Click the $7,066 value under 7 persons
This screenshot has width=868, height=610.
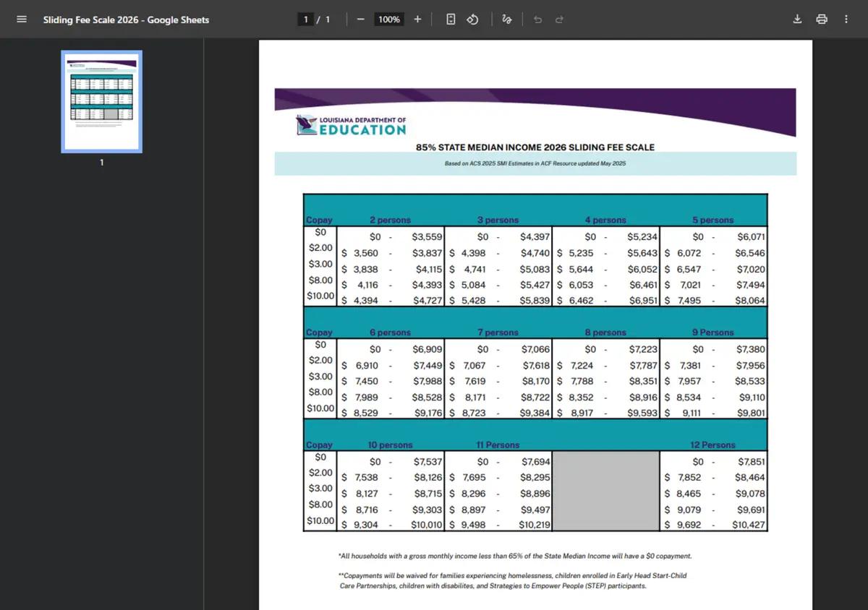(x=535, y=350)
